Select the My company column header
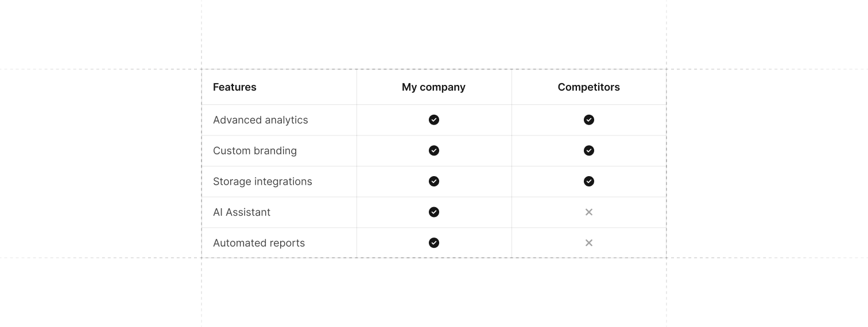Image resolution: width=868 pixels, height=327 pixels. pyautogui.click(x=433, y=87)
